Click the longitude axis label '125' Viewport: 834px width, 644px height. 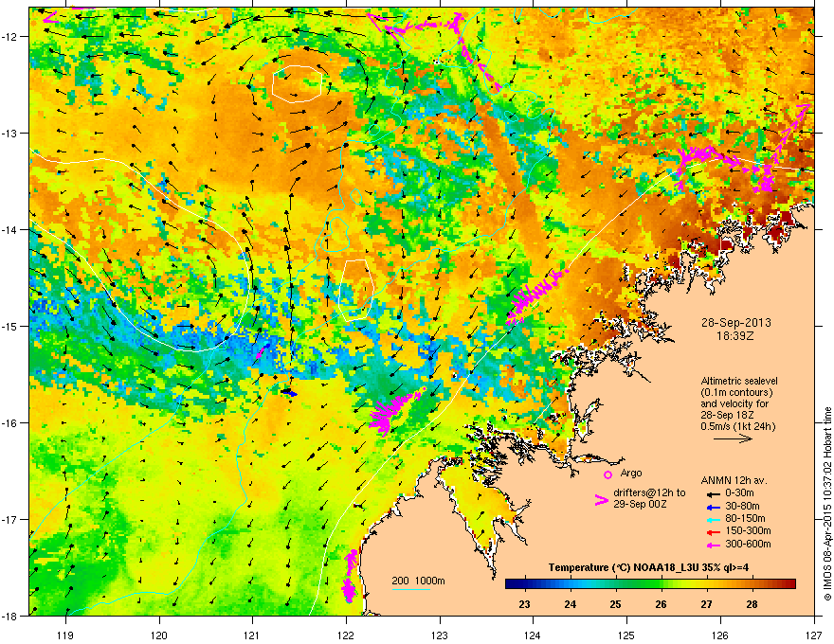pyautogui.click(x=626, y=635)
